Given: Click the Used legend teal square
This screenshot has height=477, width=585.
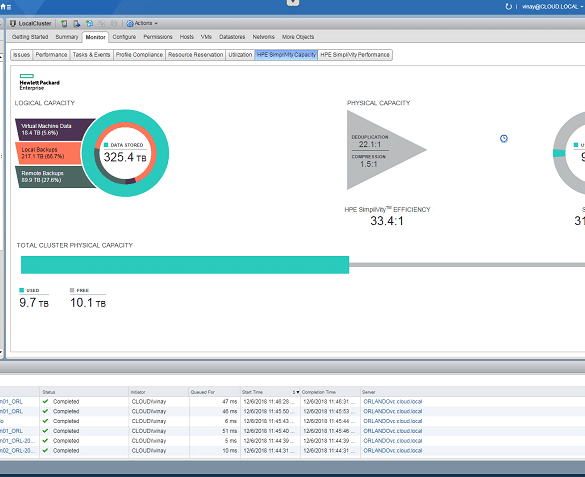Looking at the screenshot, I should 22,290.
